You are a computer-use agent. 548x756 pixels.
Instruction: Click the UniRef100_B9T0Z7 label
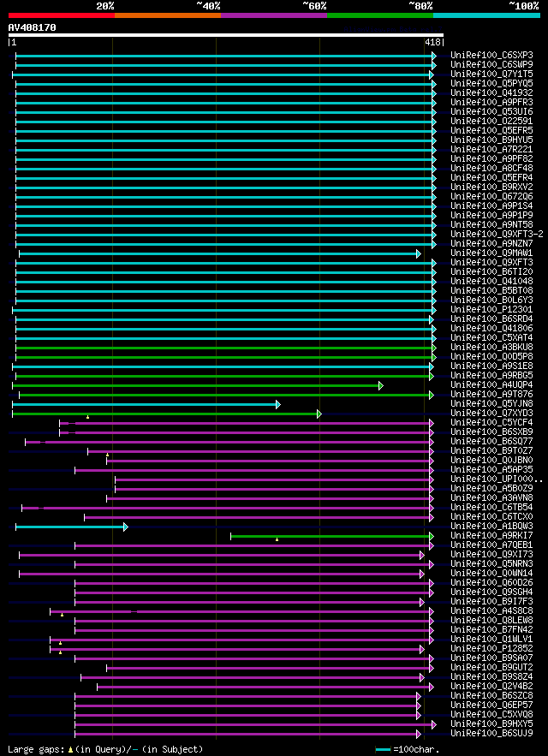pos(491,450)
